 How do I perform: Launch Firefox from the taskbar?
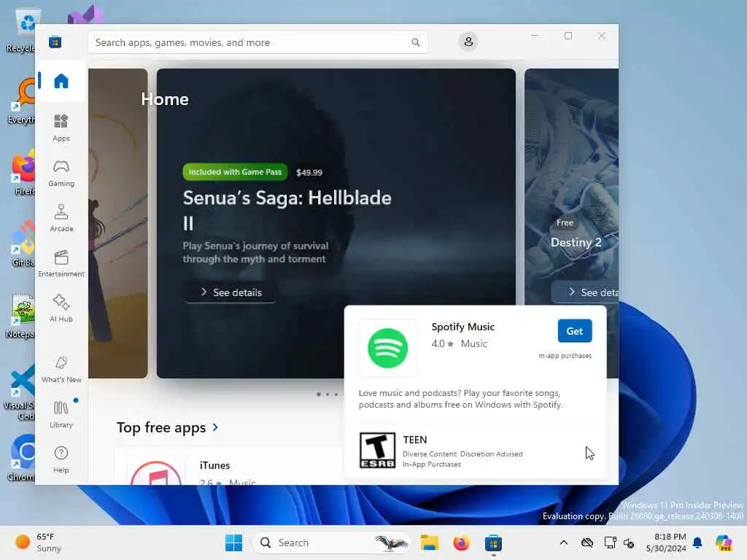point(461,542)
